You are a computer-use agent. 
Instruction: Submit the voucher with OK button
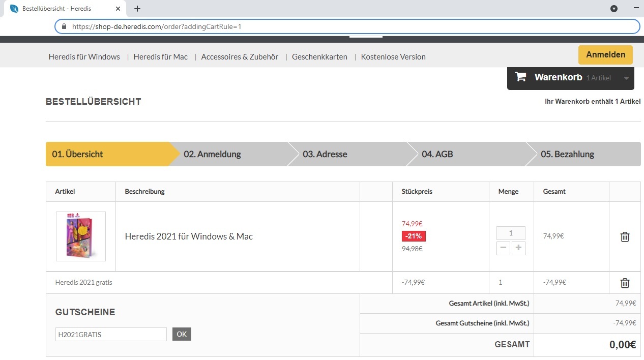182,334
